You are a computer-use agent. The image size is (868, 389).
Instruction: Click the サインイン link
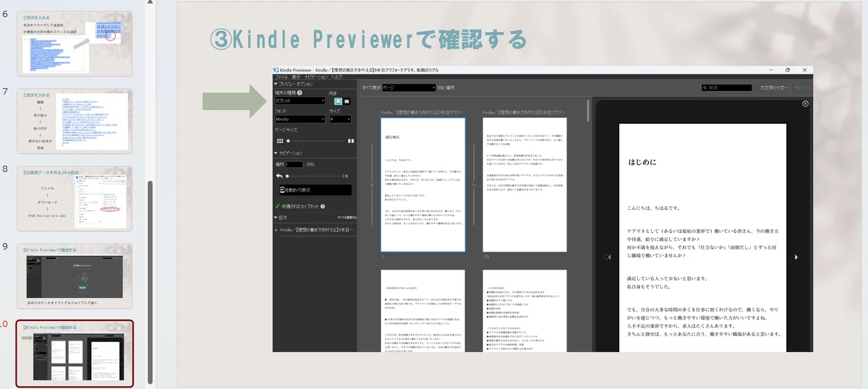803,88
